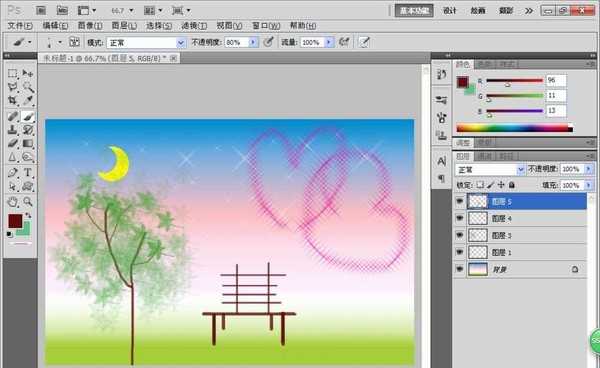Switch to the 基本功能 workspace
The image size is (600, 368).
414,11
